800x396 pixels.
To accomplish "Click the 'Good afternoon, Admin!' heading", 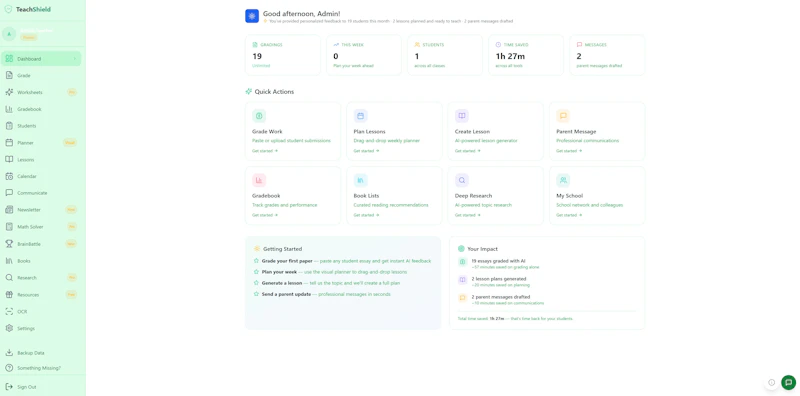I will click(302, 14).
